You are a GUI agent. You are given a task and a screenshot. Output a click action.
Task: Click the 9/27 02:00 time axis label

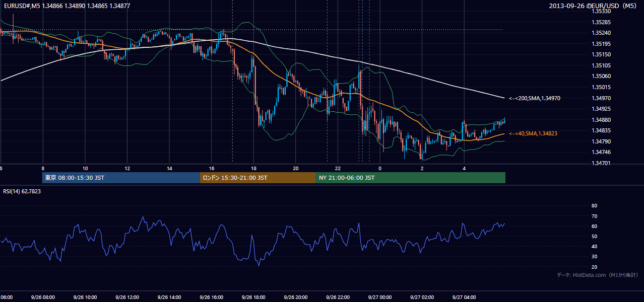point(422,297)
